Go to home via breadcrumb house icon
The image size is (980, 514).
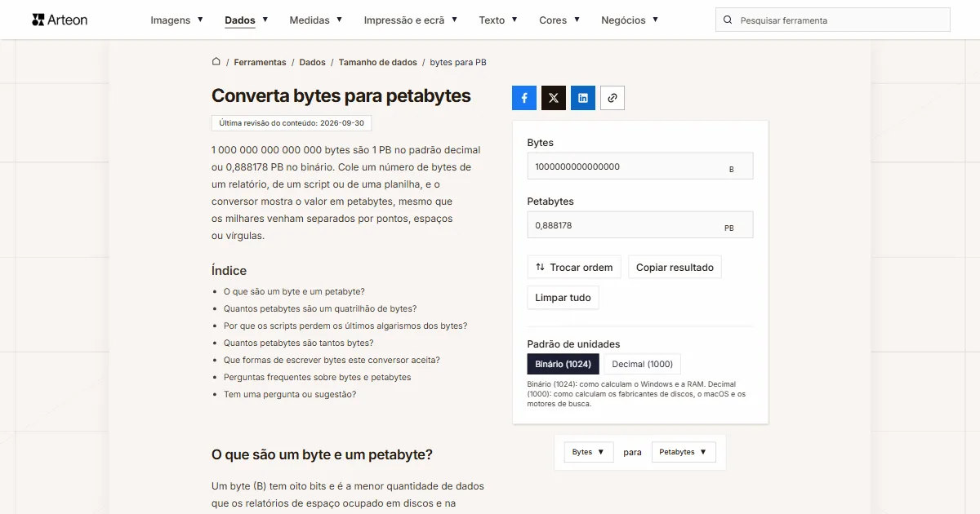216,62
